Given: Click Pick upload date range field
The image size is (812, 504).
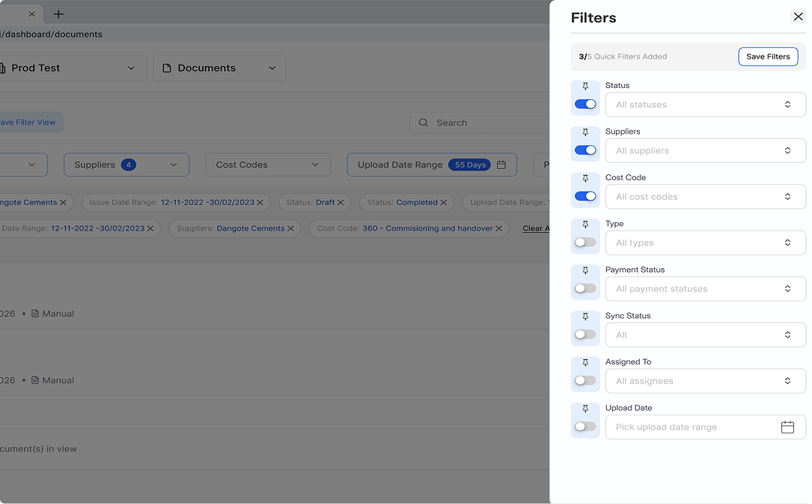Looking at the screenshot, I should (x=705, y=427).
